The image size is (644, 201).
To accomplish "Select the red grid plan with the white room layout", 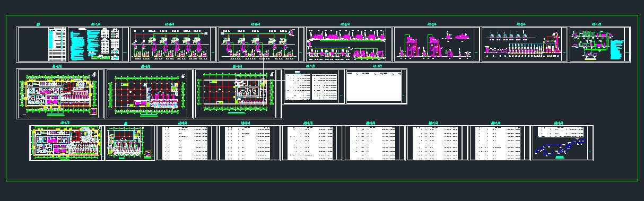I will [238, 93].
